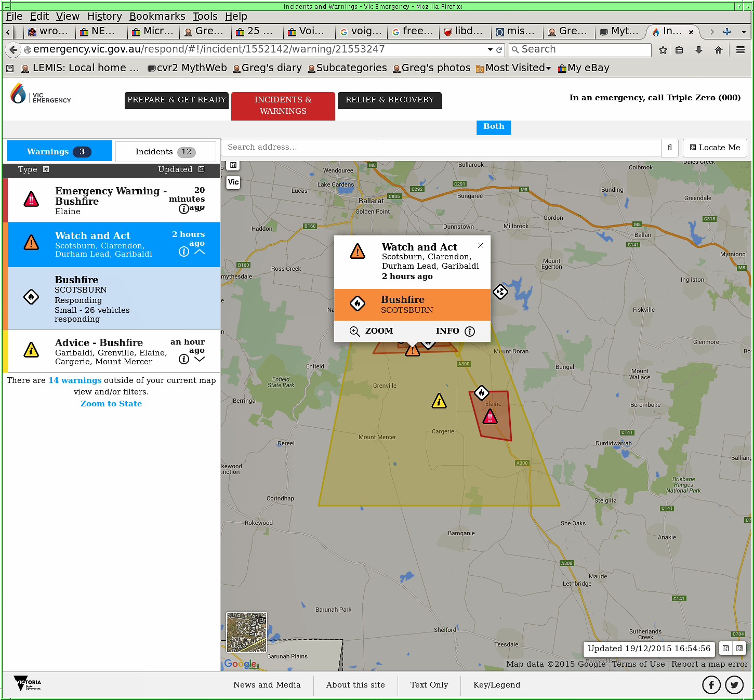Open the VIC Emergency logo home link

(x=41, y=95)
